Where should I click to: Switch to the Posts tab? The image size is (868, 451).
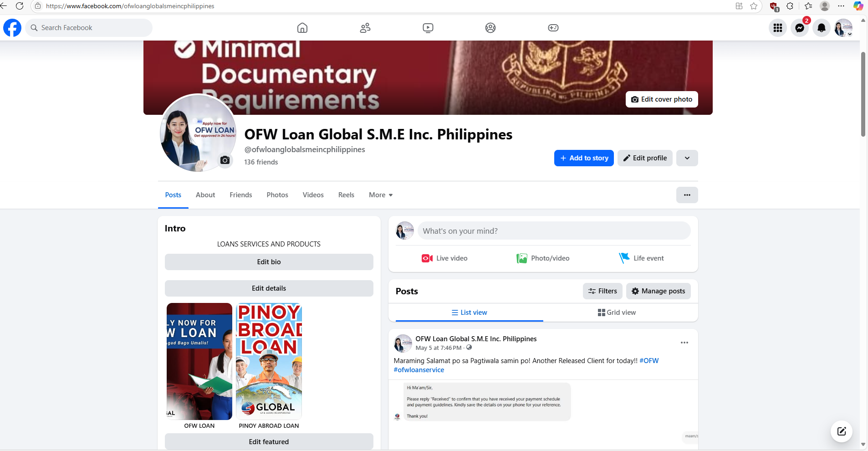(173, 195)
